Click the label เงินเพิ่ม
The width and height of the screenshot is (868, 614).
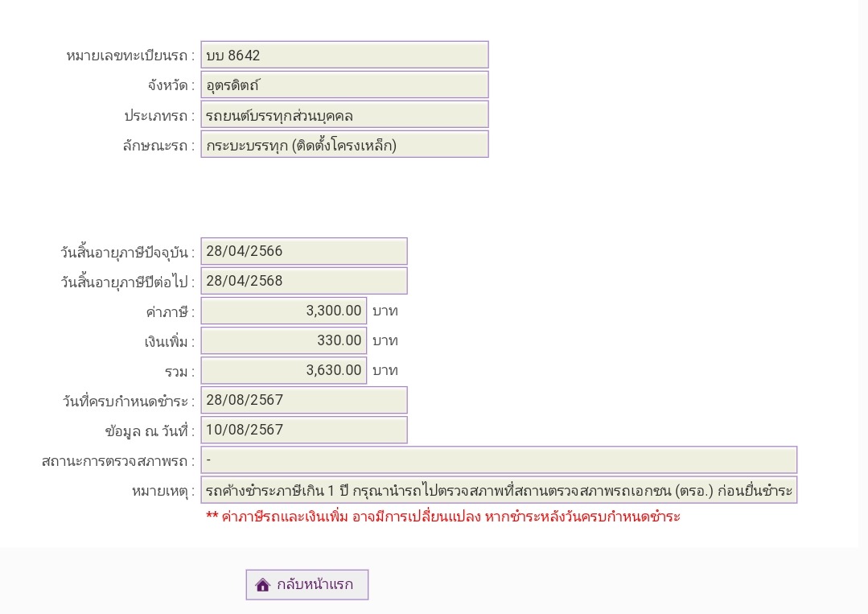(170, 342)
